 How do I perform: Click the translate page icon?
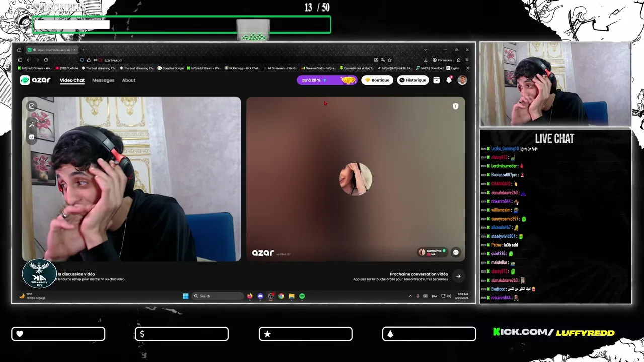click(383, 60)
